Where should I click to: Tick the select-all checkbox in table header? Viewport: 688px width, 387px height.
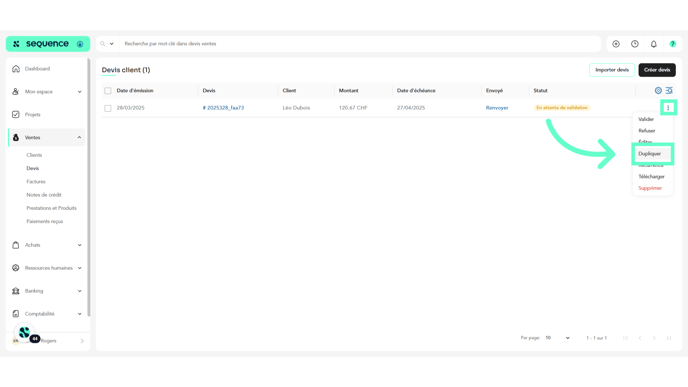point(108,91)
